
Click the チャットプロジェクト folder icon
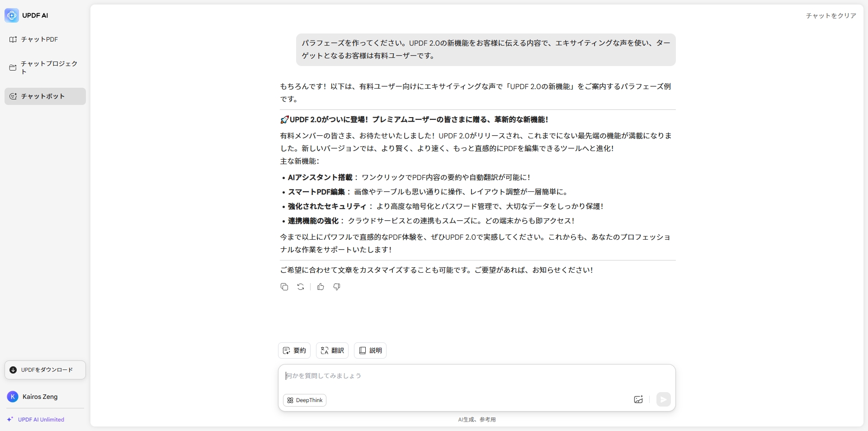click(13, 68)
